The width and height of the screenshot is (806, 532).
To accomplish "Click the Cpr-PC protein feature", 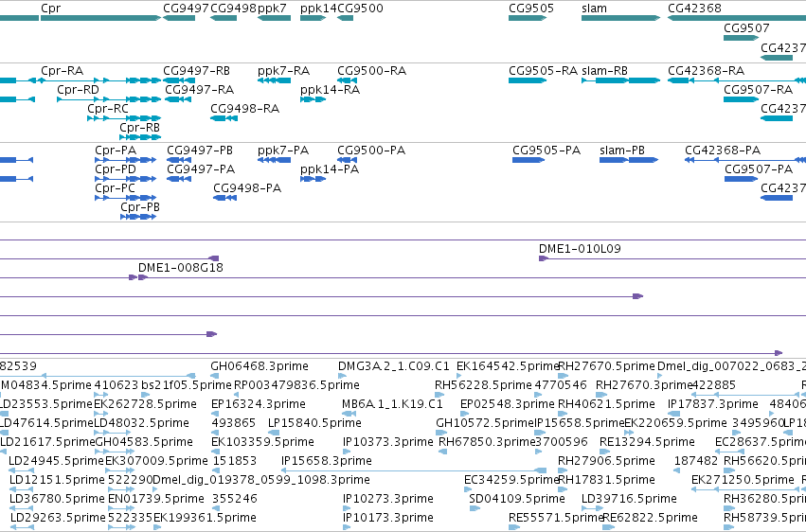I will [x=125, y=198].
